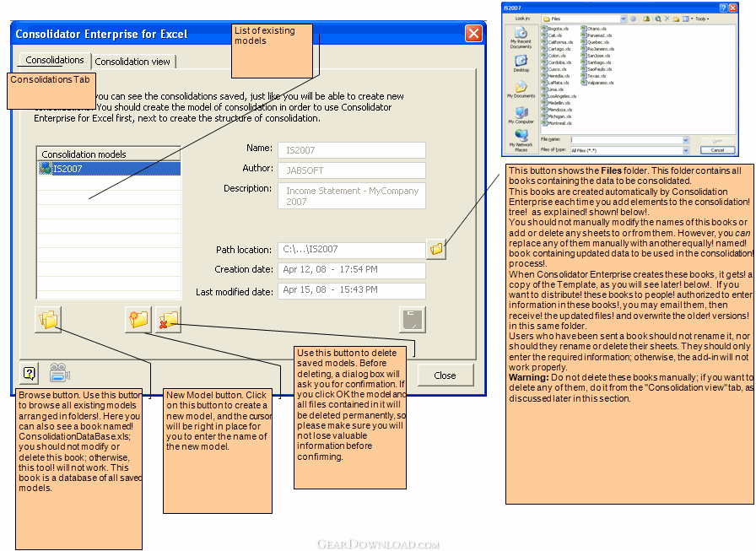
Task: Expand the Look in dropdown showing Files
Action: click(624, 19)
